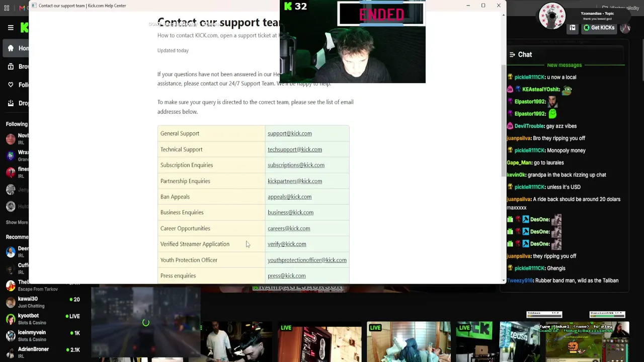Click the Chat panel header label
Screen dimensions: 644x362
pyautogui.click(x=525, y=54)
